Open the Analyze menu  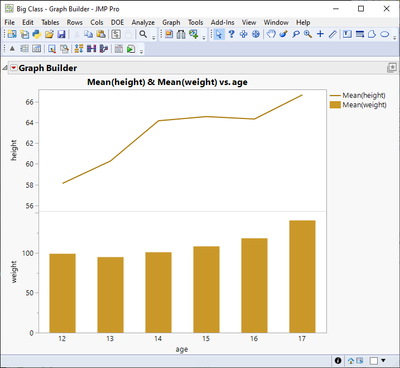143,22
